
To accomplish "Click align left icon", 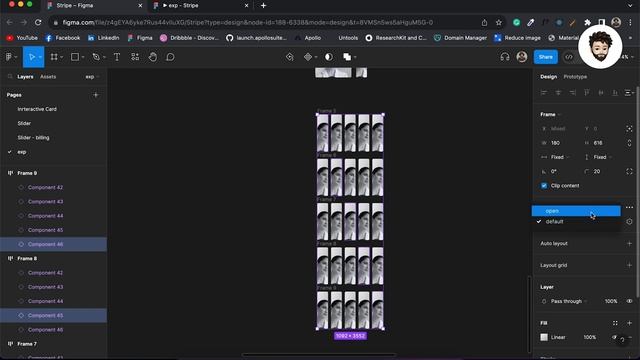I will point(544,93).
